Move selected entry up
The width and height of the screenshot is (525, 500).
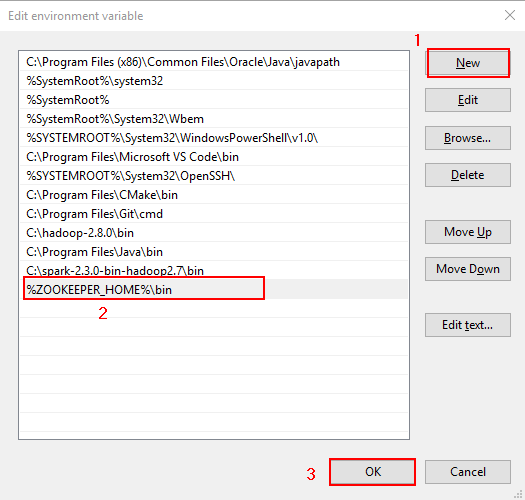(468, 232)
